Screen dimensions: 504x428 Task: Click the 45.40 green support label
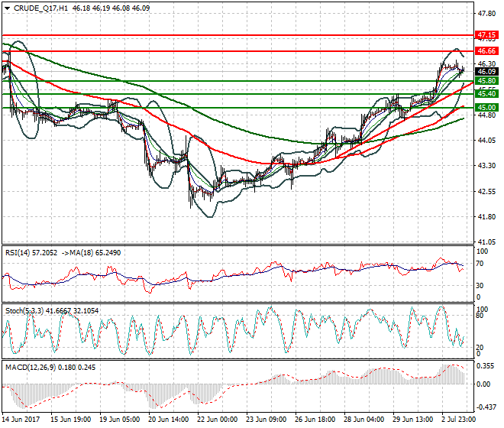486,94
